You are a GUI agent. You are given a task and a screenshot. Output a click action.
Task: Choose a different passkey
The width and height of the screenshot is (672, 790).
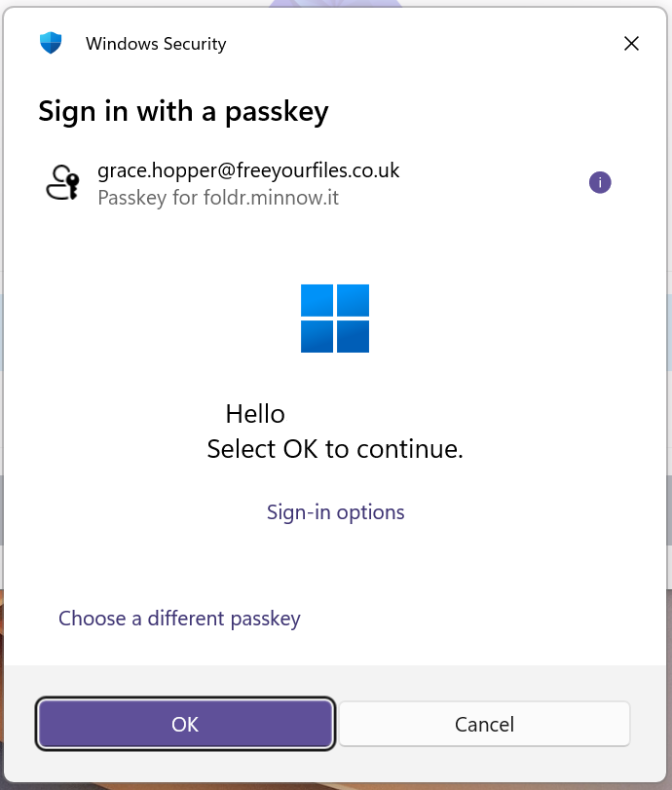coord(179,619)
